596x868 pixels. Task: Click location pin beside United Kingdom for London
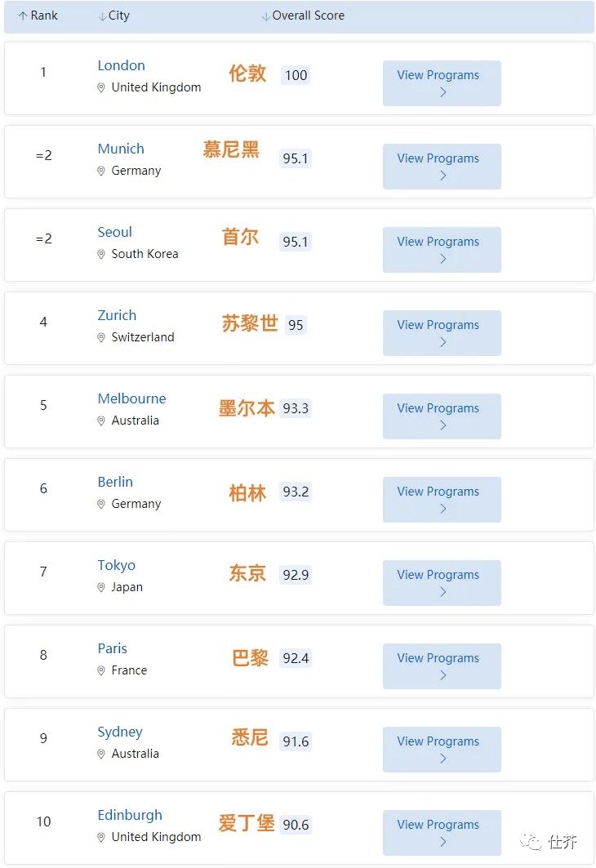(x=101, y=87)
